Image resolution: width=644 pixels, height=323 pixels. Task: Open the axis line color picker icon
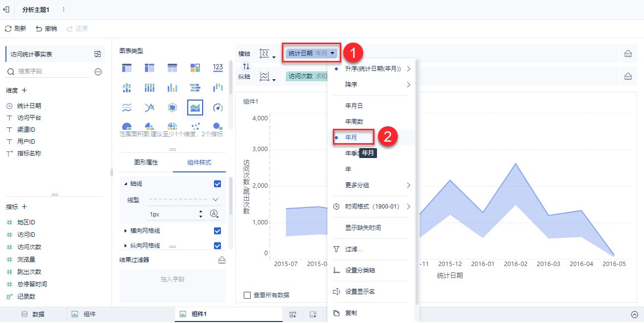(214, 214)
